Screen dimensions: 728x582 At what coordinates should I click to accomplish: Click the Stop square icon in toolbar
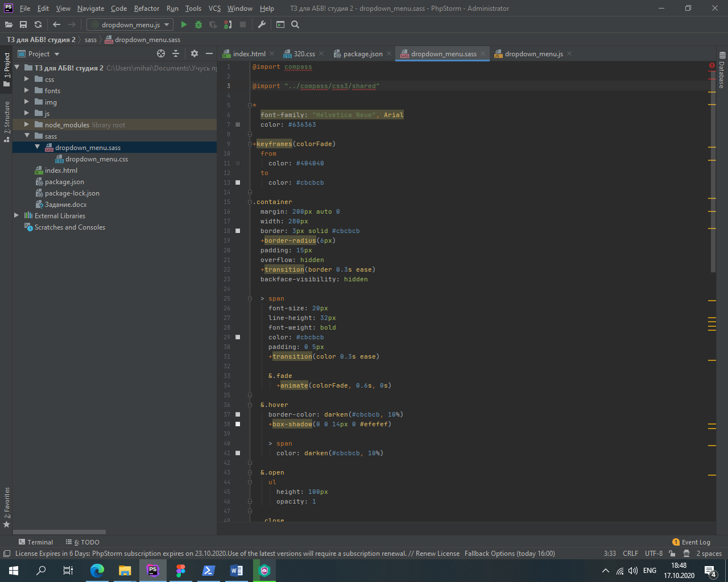(x=243, y=24)
